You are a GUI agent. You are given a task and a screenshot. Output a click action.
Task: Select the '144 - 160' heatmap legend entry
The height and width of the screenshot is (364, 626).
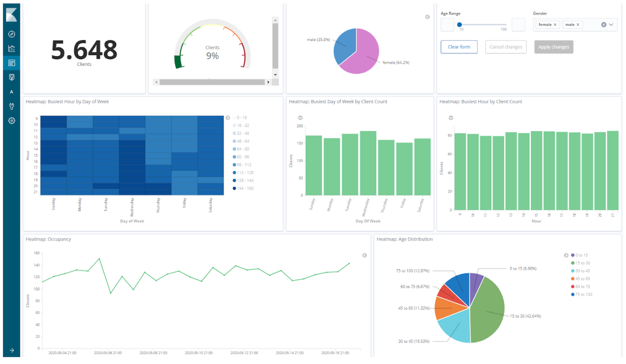point(243,188)
